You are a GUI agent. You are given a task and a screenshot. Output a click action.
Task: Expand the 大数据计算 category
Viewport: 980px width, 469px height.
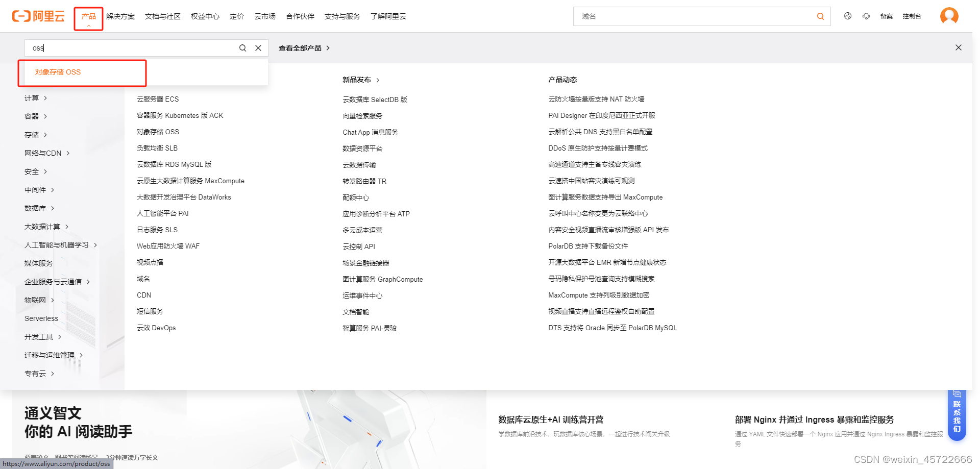pos(46,227)
